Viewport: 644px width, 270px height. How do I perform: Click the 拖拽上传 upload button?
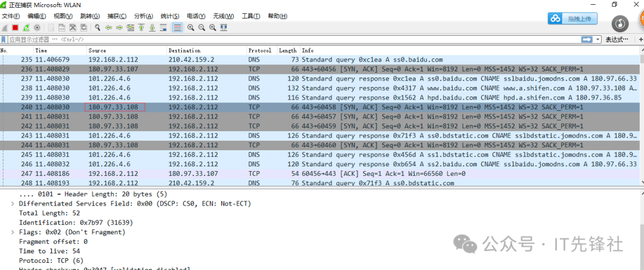572,19
